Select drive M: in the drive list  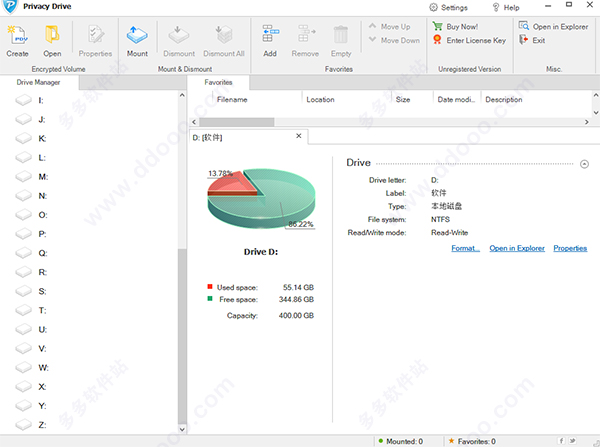click(31, 177)
